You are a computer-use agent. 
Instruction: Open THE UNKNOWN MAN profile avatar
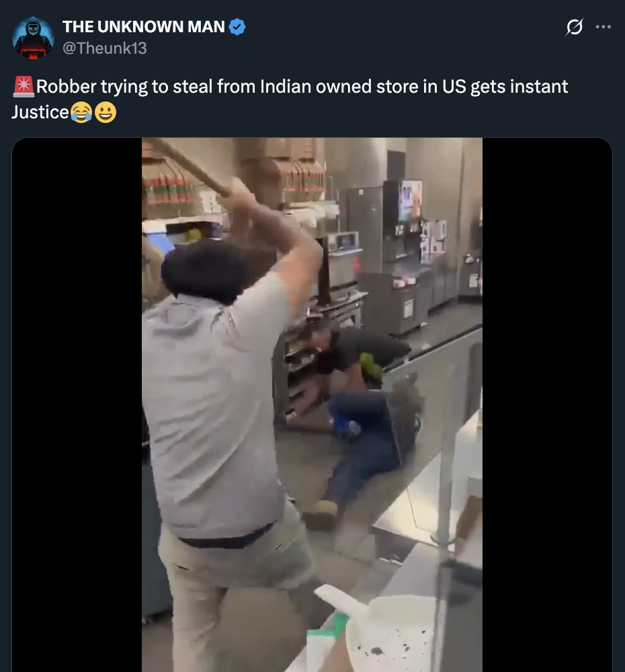pos(34,38)
